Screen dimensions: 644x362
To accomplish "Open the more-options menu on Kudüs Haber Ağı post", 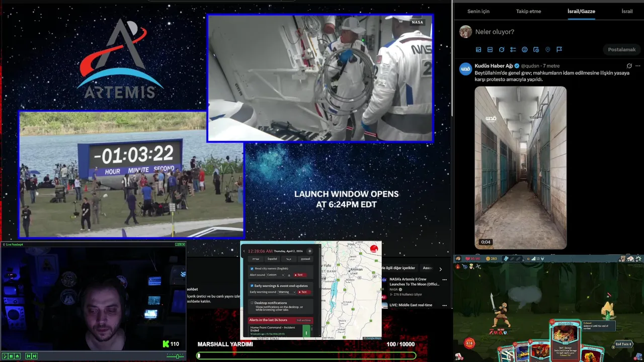I will pyautogui.click(x=638, y=66).
